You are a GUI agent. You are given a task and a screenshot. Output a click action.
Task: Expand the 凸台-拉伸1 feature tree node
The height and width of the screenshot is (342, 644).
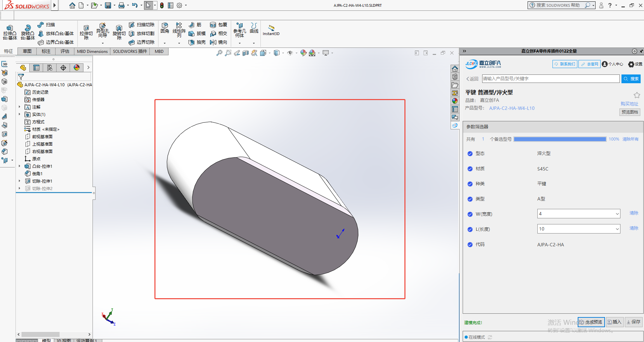20,166
